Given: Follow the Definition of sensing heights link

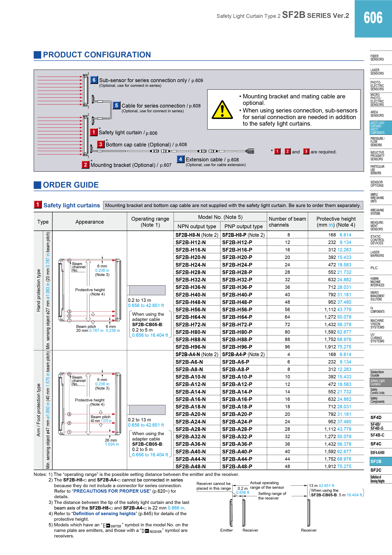Looking at the screenshot, I should click(x=104, y=513).
